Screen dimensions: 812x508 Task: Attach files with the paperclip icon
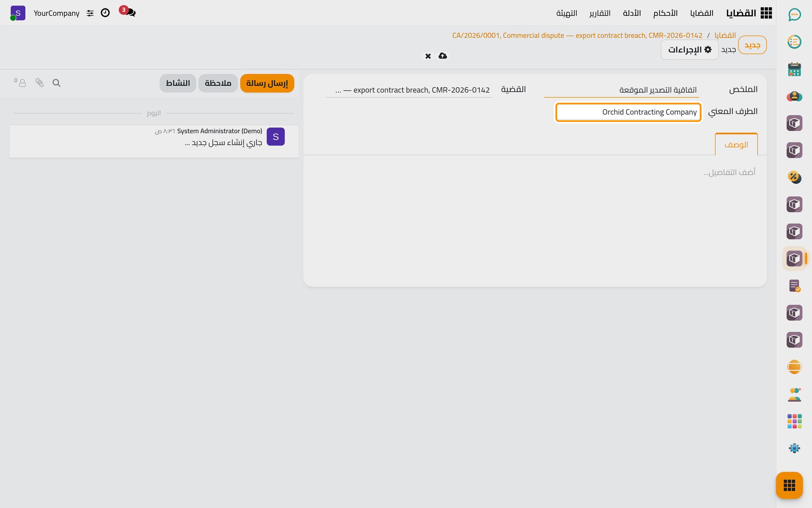pos(39,83)
